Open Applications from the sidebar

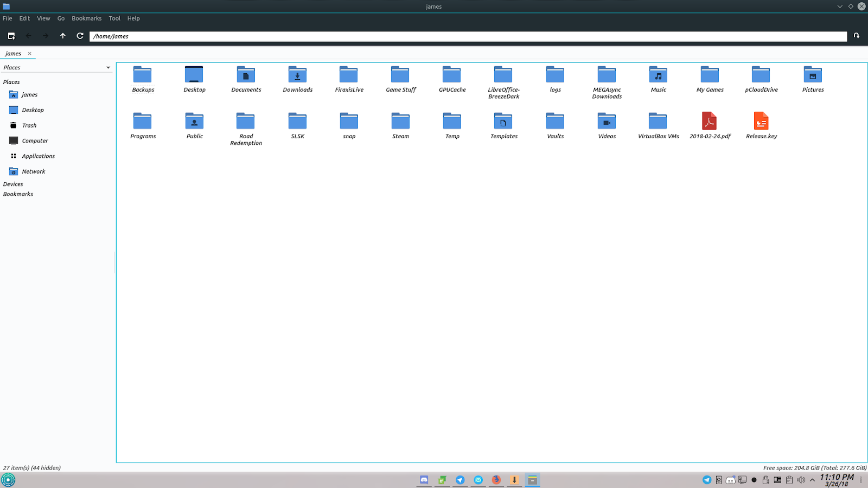tap(38, 156)
